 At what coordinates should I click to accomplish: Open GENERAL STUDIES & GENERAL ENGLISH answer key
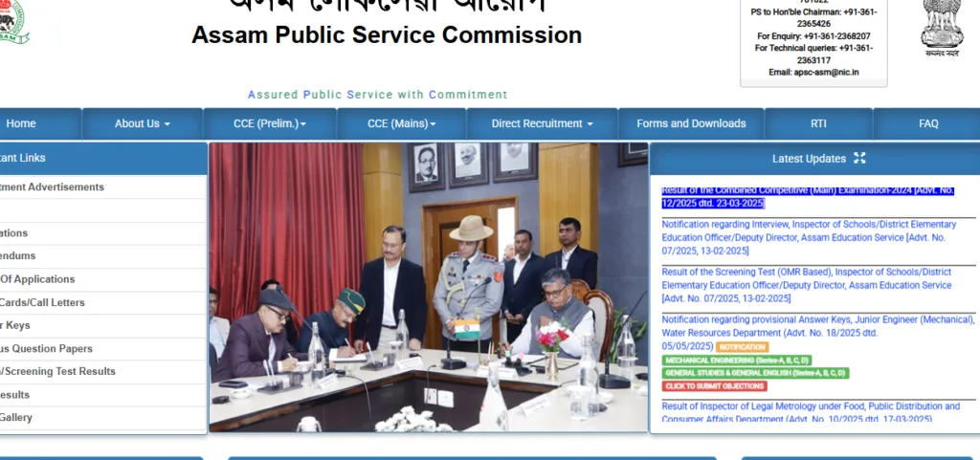(x=756, y=373)
